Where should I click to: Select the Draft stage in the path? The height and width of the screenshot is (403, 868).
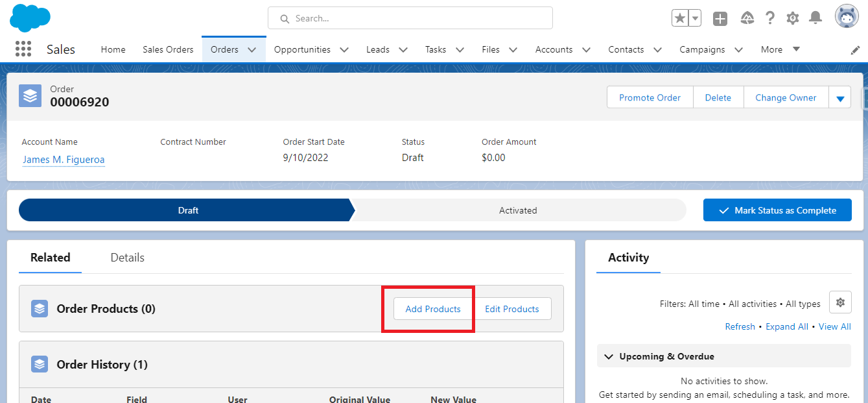click(187, 210)
